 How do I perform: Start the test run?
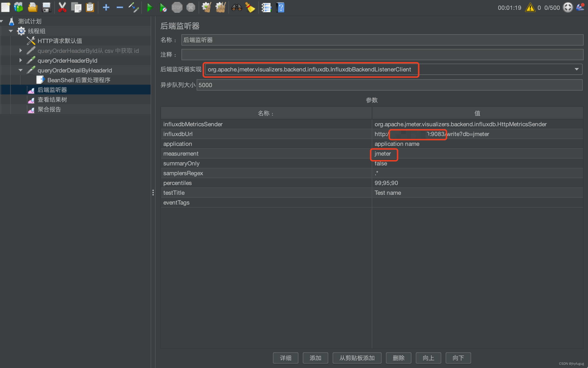click(150, 7)
